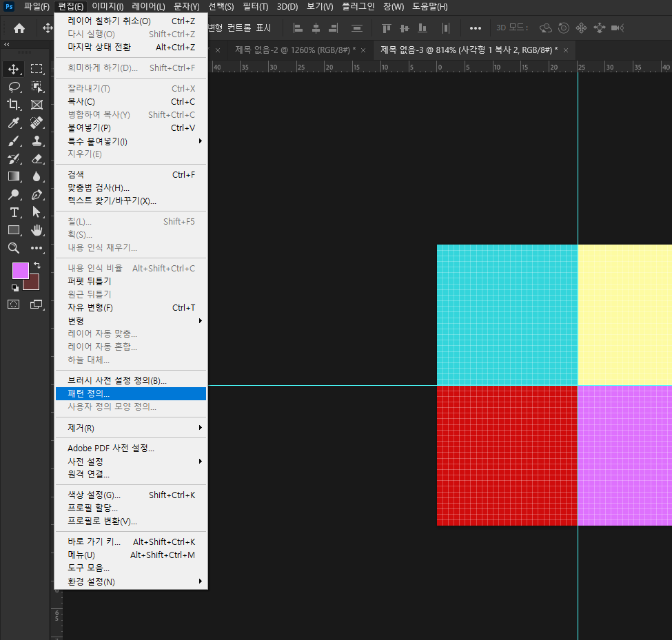
Task: Select the Blur tool
Action: (37, 176)
